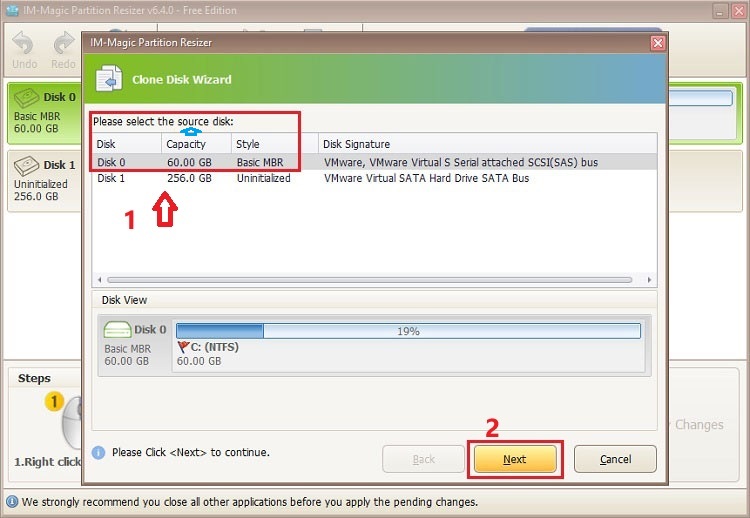Click the horizontal scrollbar left arrow
This screenshot has width=750, height=518.
tap(99, 280)
